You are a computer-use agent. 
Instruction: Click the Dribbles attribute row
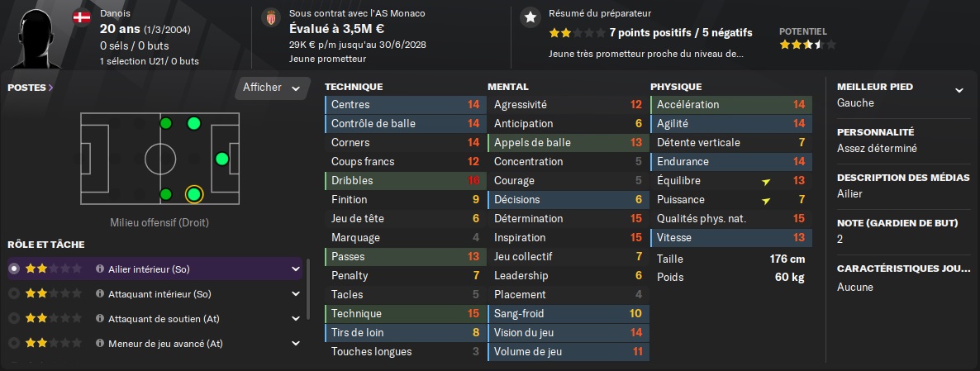pos(405,180)
